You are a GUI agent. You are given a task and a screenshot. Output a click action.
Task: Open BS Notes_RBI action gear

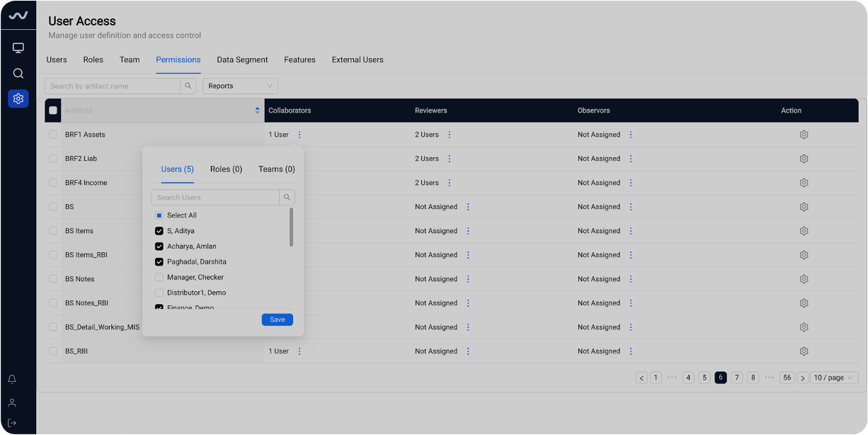[x=804, y=303]
